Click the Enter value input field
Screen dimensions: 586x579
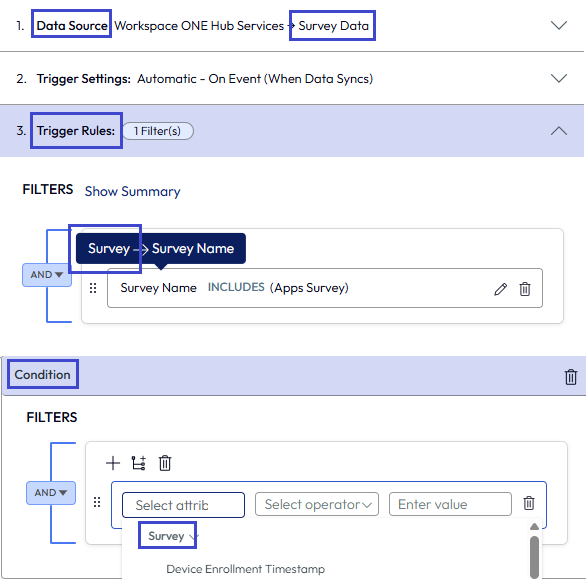point(450,504)
